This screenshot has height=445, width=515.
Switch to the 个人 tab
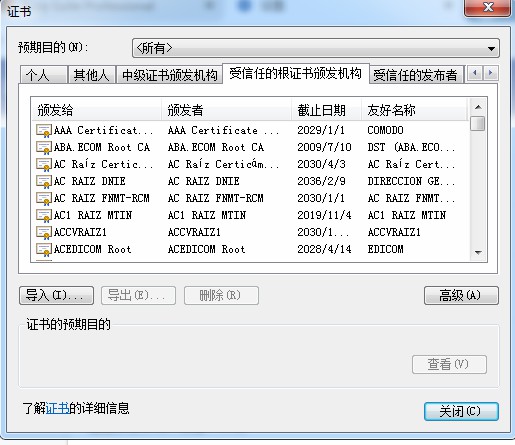(x=44, y=75)
